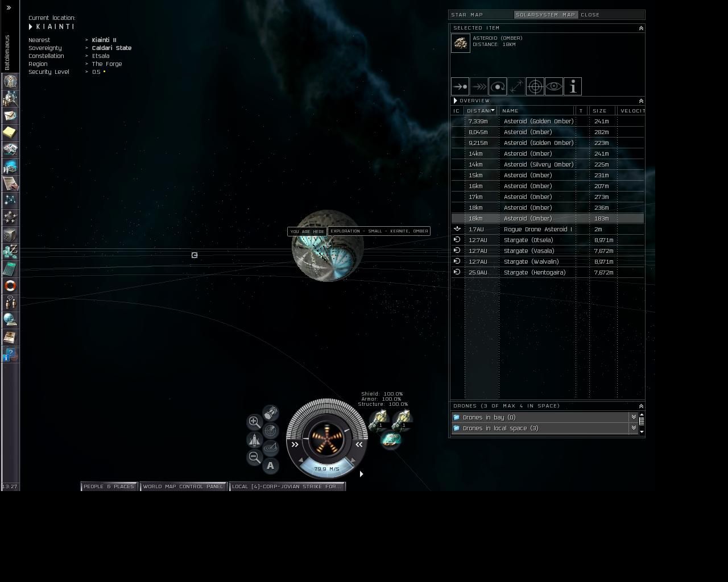Select the Solarsystem Map tab

click(546, 15)
